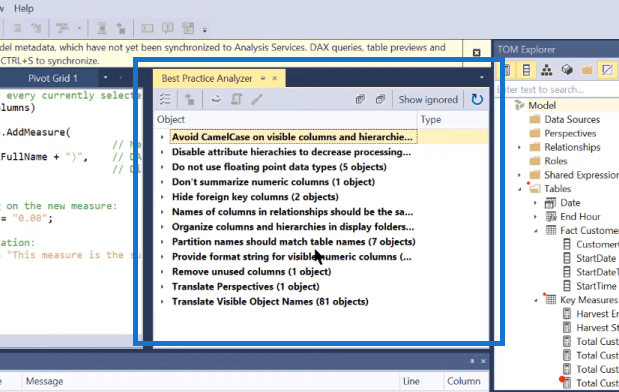Focus the TOM Explorer search field
619x392 pixels.
point(557,90)
